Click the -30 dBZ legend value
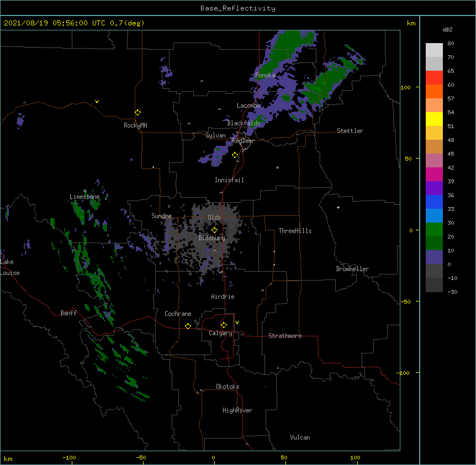This screenshot has width=476, height=465. click(452, 292)
